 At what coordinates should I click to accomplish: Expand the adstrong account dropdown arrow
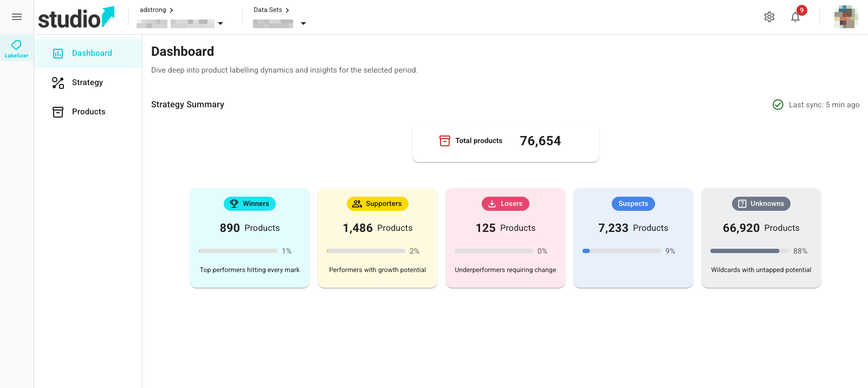click(x=221, y=23)
